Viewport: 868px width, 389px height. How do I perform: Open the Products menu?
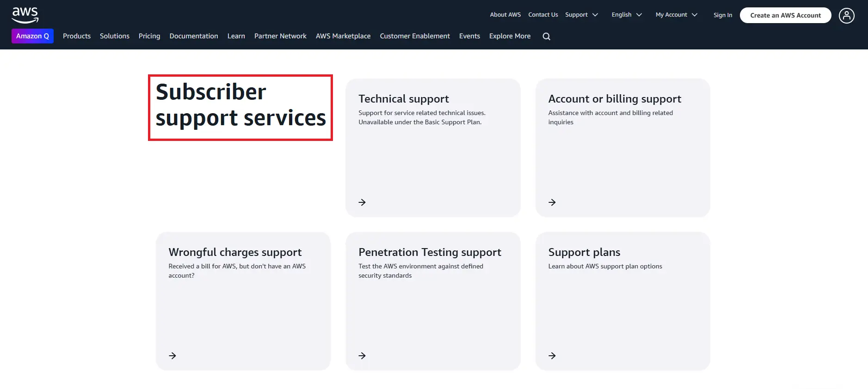tap(77, 36)
